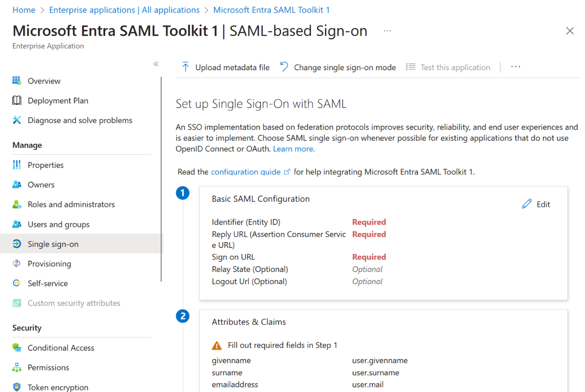Go to Enterprise applications breadcrumb
This screenshot has width=585, height=392.
[x=124, y=10]
